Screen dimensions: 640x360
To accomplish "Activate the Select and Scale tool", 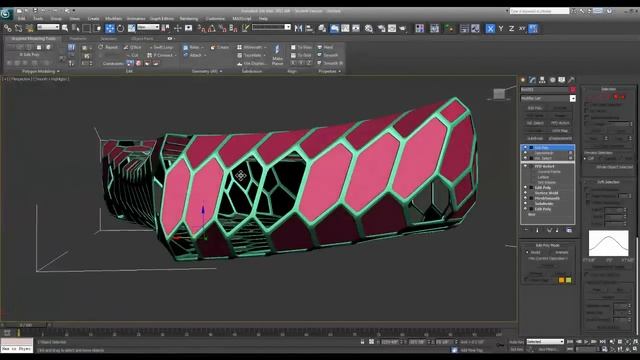I will [131, 28].
